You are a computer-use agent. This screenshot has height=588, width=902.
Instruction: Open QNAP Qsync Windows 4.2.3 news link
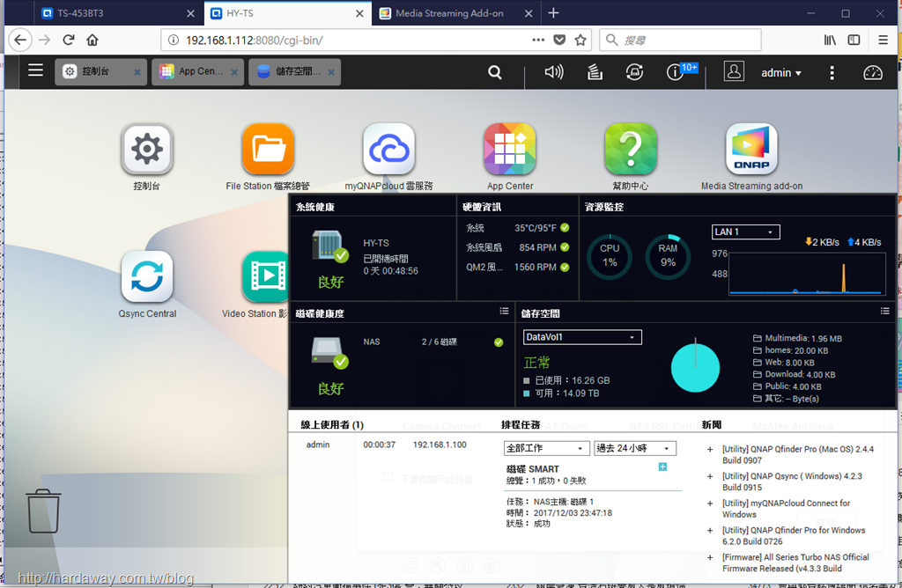pyautogui.click(x=792, y=481)
